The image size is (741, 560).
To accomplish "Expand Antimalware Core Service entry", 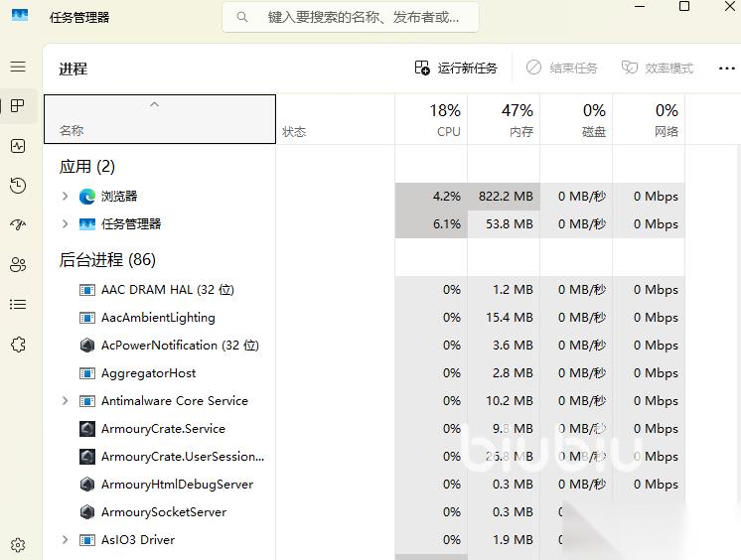I will pyautogui.click(x=66, y=401).
